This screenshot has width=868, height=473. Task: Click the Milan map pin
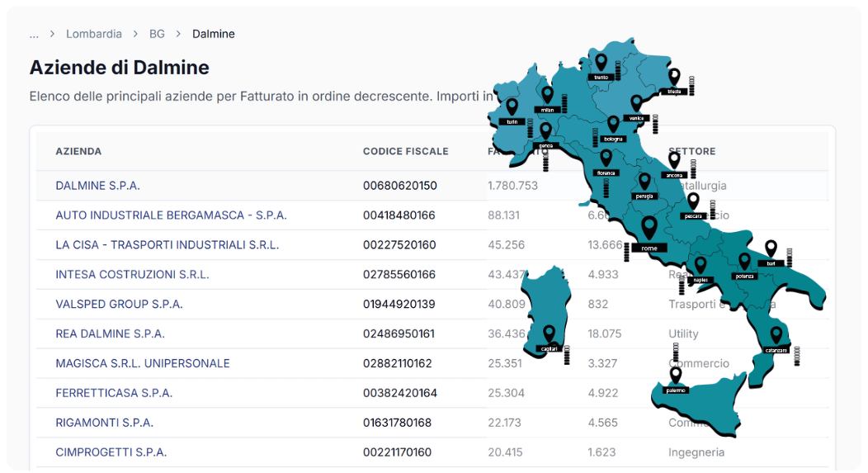pos(548,95)
